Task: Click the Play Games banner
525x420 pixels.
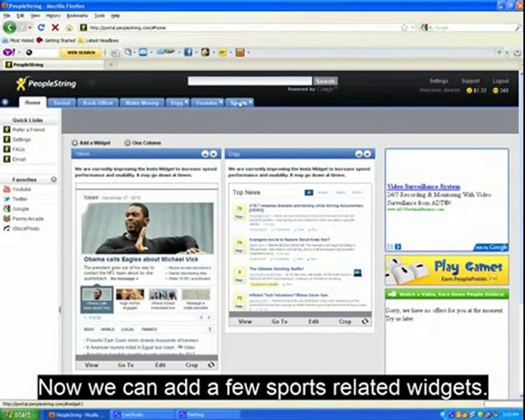Action: coord(447,270)
